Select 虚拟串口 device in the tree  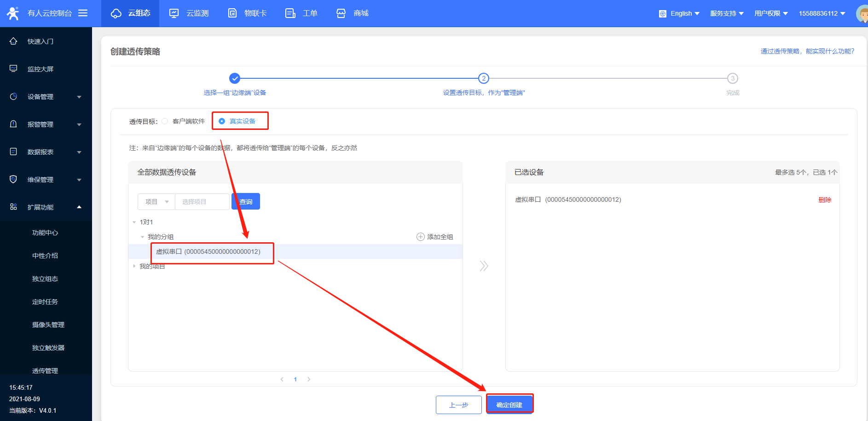[x=208, y=251]
